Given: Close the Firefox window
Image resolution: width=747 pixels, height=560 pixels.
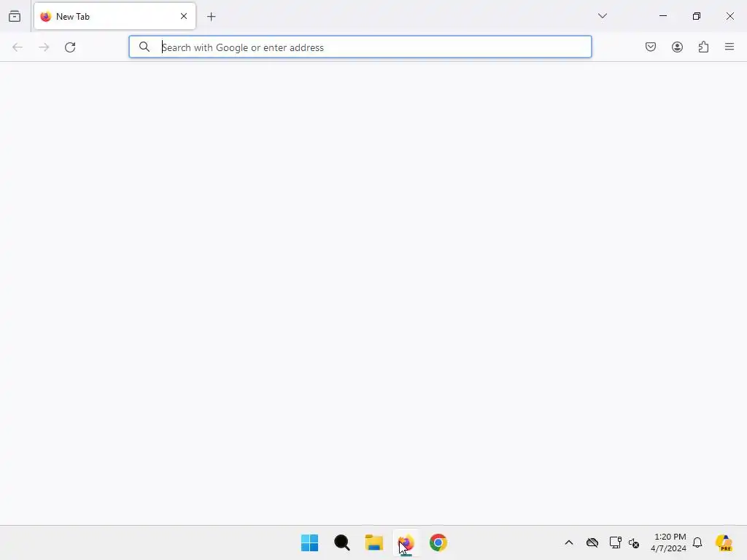Looking at the screenshot, I should [x=729, y=16].
